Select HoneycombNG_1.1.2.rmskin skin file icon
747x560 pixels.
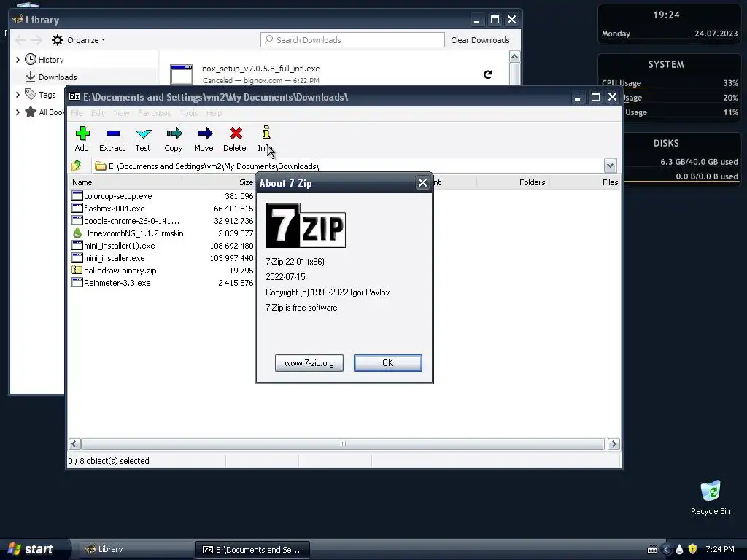coord(77,233)
